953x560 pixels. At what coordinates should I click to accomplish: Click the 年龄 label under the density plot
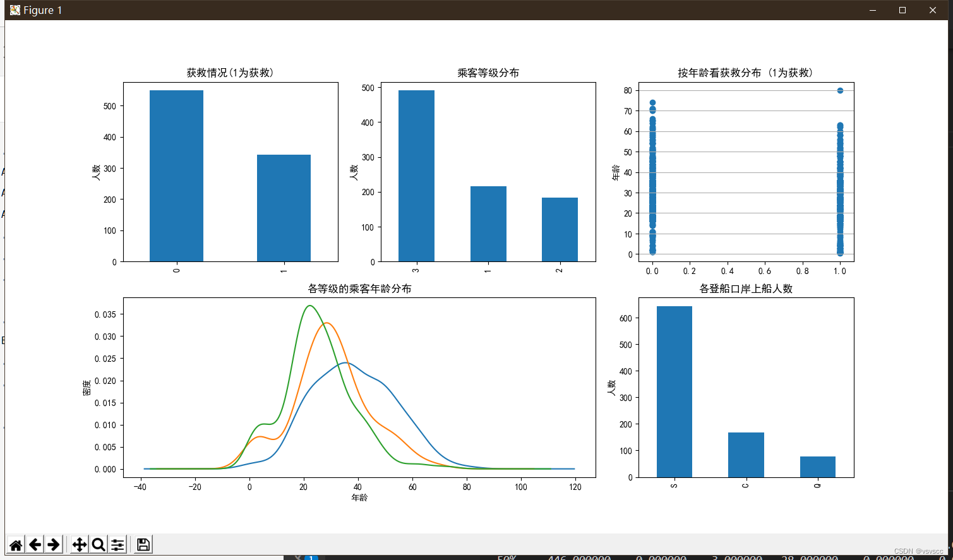(359, 497)
